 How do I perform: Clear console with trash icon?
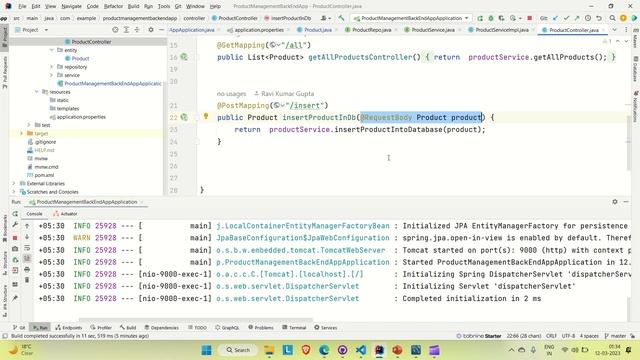click(27, 280)
